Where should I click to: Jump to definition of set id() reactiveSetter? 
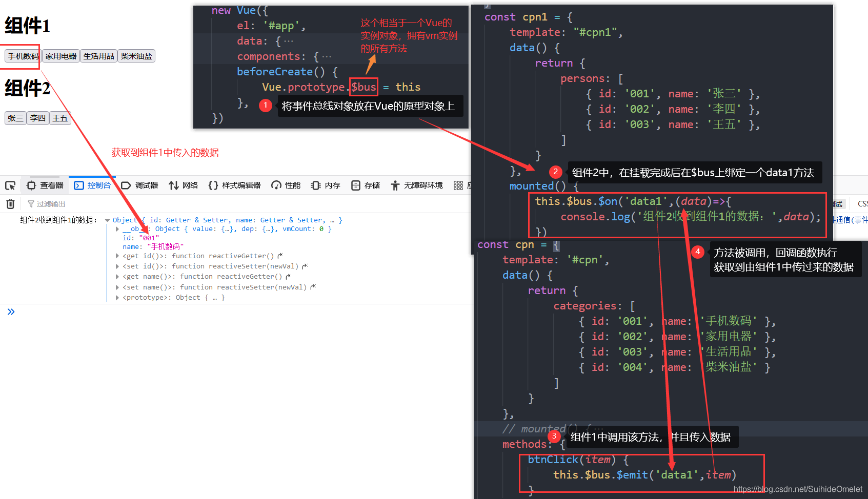pyautogui.click(x=305, y=266)
